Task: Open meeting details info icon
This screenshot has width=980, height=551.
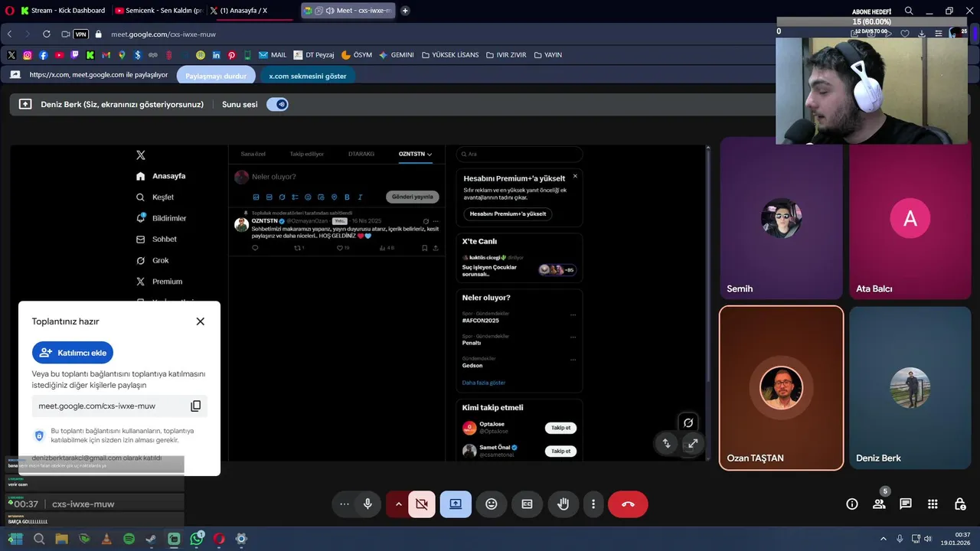Action: point(851,504)
